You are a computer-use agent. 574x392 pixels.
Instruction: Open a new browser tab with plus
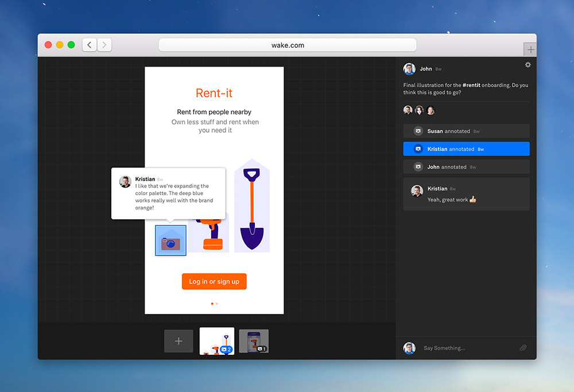pyautogui.click(x=530, y=49)
